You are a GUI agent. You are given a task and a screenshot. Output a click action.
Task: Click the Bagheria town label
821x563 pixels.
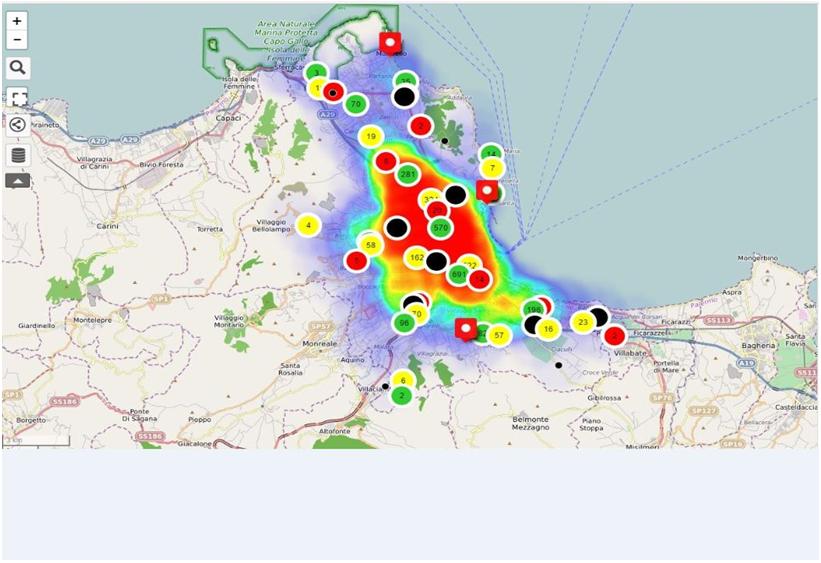tap(758, 346)
